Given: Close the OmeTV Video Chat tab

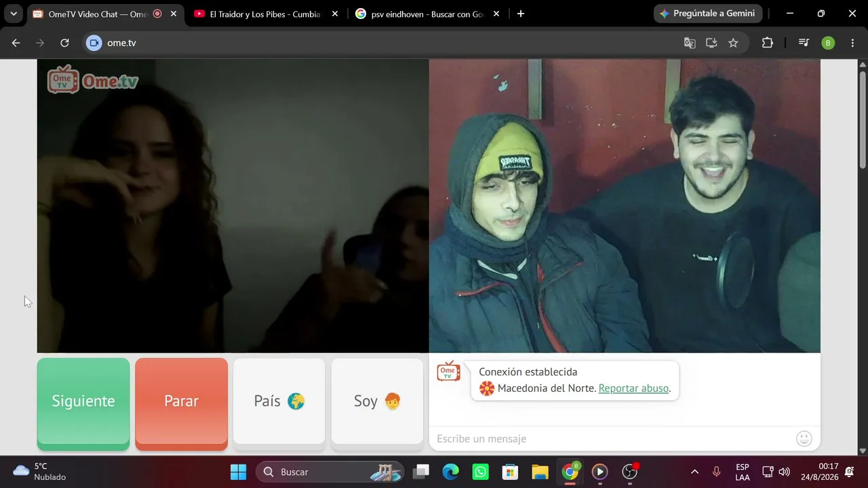Looking at the screenshot, I should tap(174, 14).
